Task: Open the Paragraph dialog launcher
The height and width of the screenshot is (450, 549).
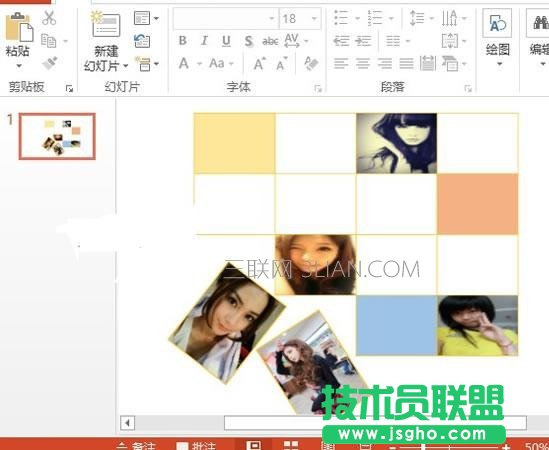Action: point(467,89)
